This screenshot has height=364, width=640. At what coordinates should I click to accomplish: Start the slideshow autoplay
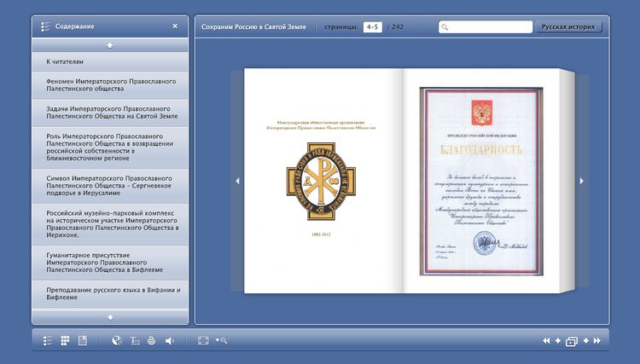click(572, 342)
